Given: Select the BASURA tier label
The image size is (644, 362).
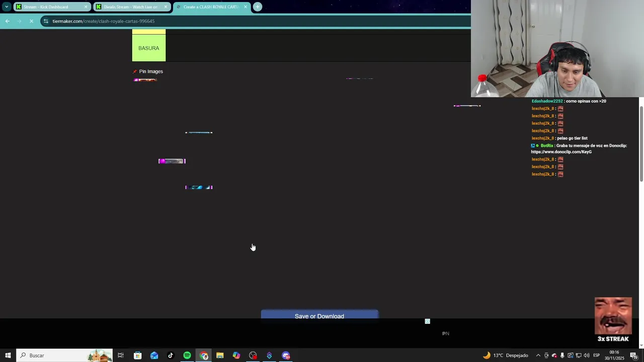Looking at the screenshot, I should (x=148, y=48).
